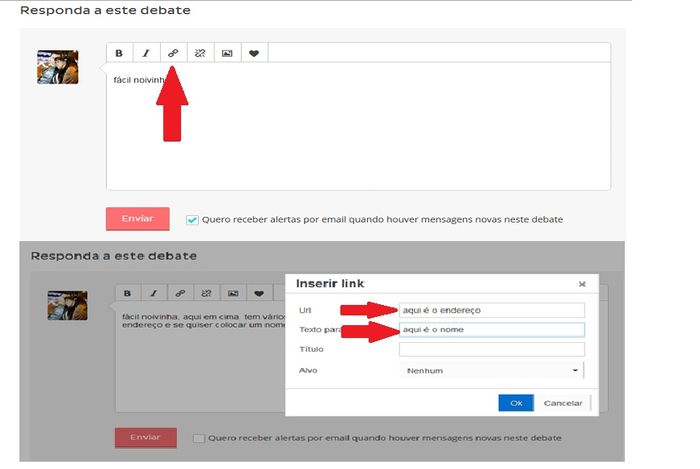Click the insert link icon in lower editor
Screen dimensions: 700x469
click(180, 293)
